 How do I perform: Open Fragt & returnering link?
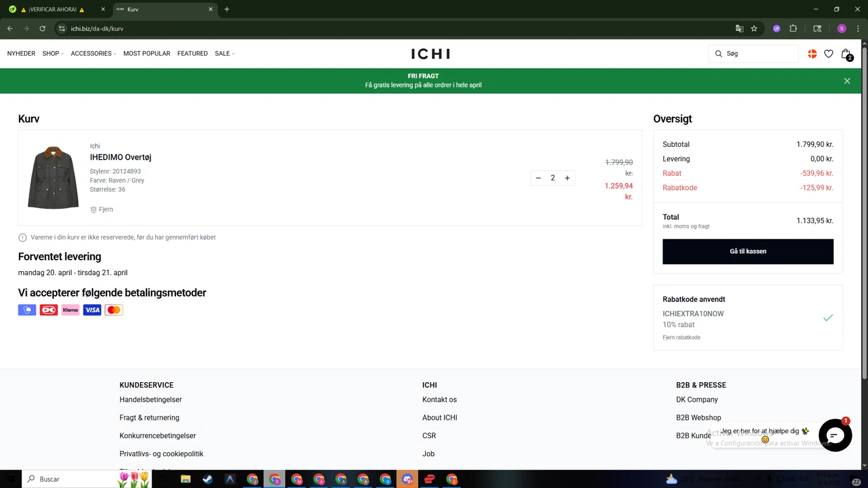point(149,417)
